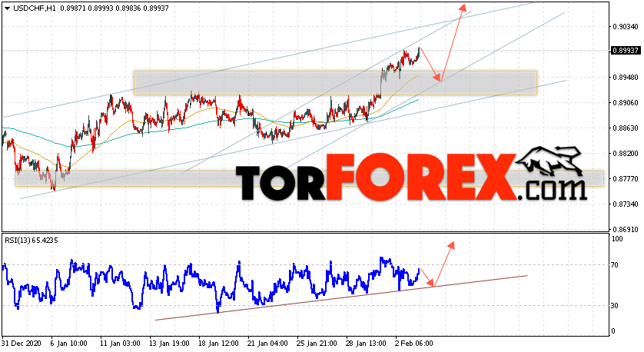
Task: Click price axis label 0.90340
Action: tap(625, 27)
